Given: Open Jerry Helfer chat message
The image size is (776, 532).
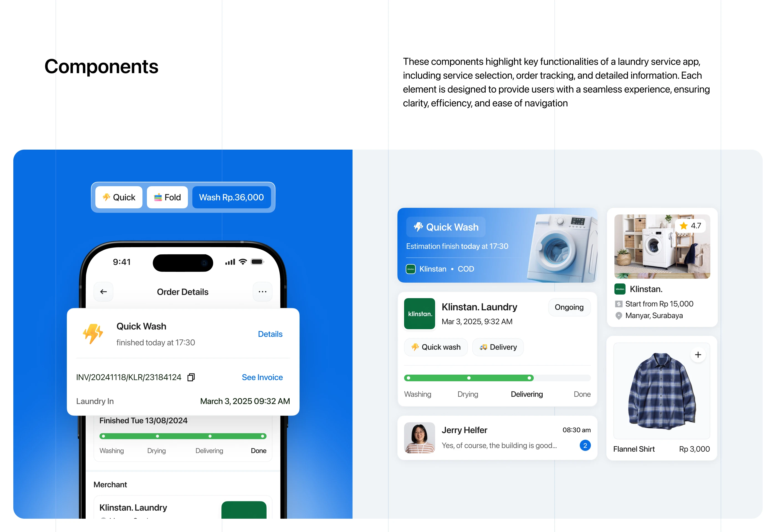Looking at the screenshot, I should click(497, 438).
